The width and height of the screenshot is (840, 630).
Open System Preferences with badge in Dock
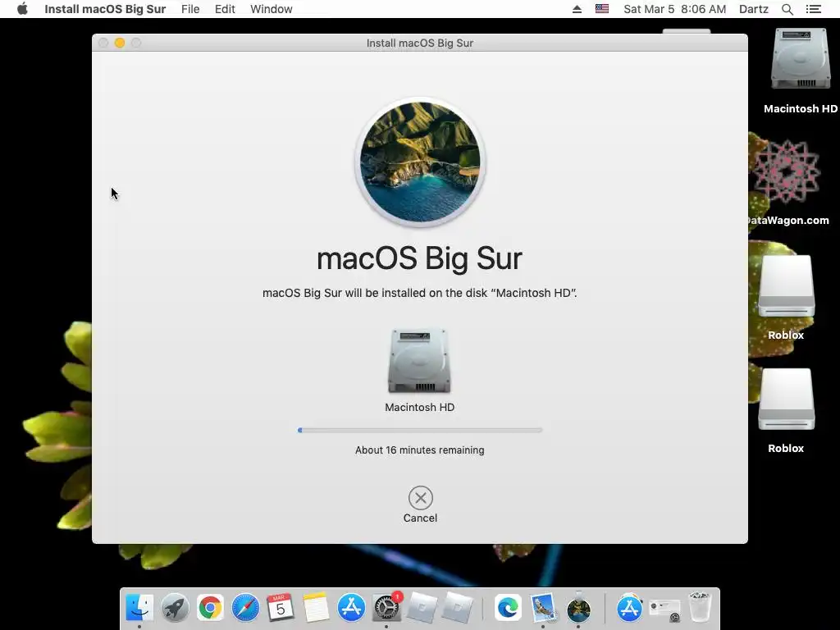[x=386, y=608]
